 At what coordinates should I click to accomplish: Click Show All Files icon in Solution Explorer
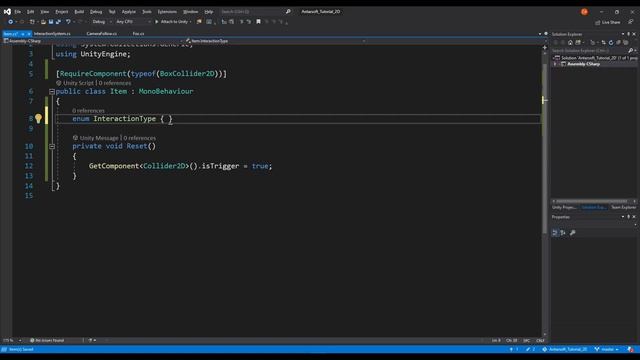[x=626, y=42]
